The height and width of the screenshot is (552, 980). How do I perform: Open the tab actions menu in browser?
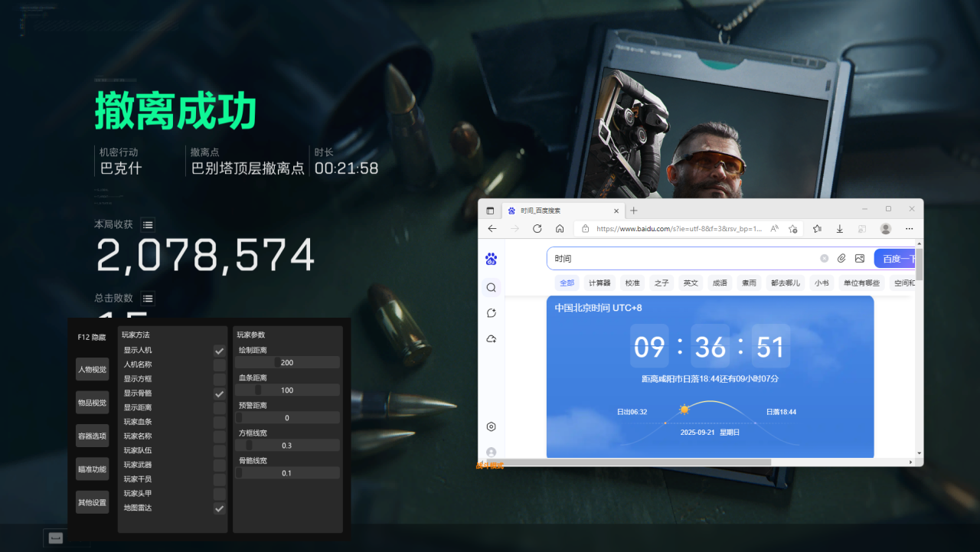tap(490, 211)
